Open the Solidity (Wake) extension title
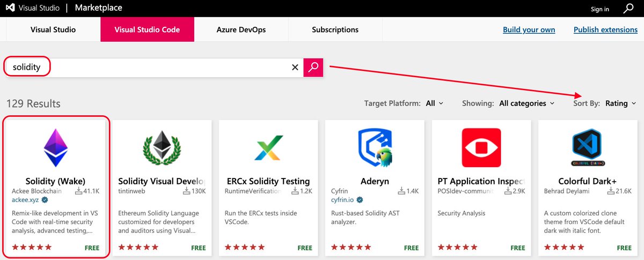Viewport: 644px width, 260px height. point(55,181)
